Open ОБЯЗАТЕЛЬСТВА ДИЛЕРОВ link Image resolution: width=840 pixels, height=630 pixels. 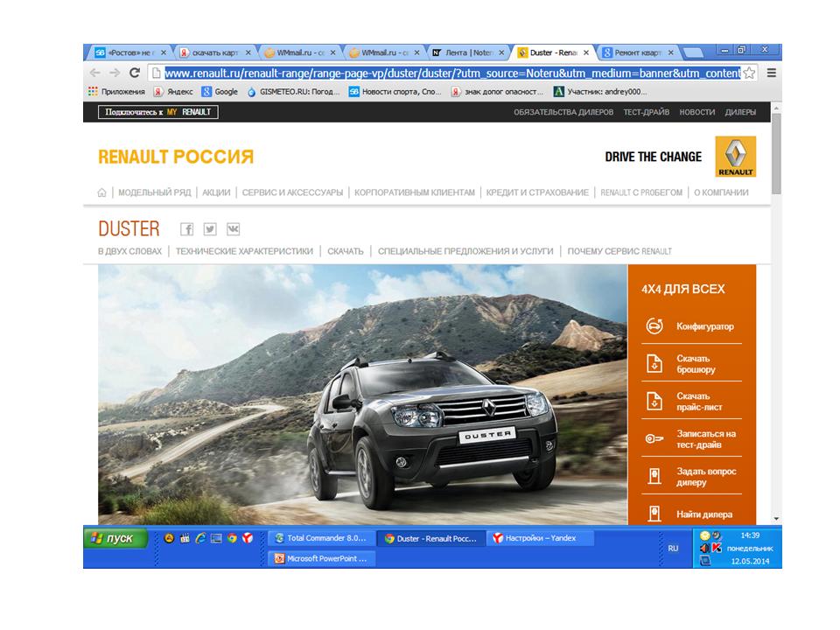(x=563, y=112)
